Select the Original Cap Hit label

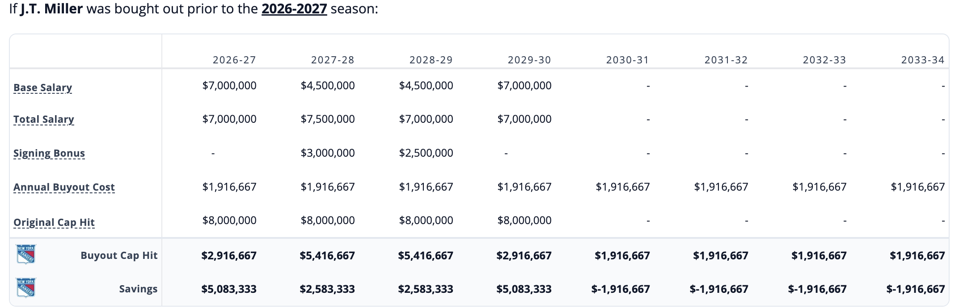(54, 222)
